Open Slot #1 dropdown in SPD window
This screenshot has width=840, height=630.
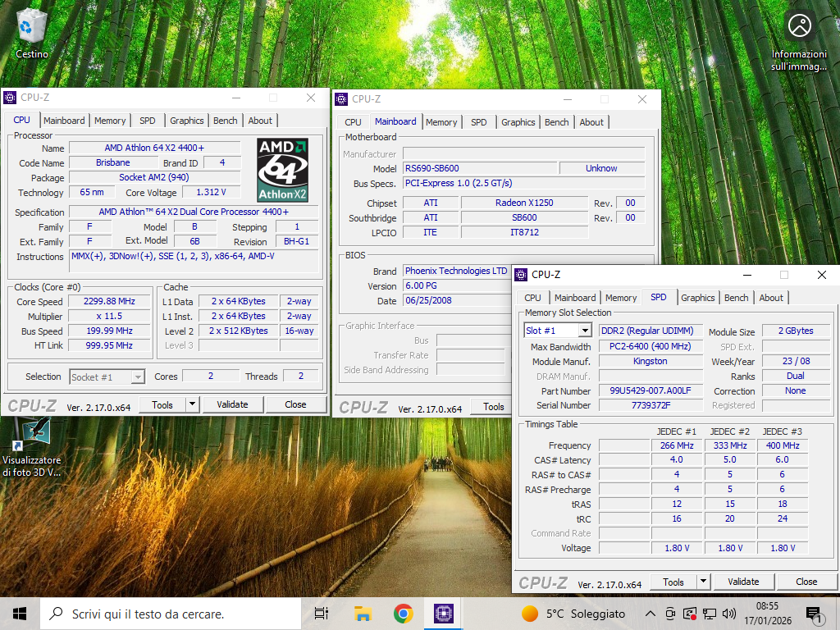pos(558,331)
